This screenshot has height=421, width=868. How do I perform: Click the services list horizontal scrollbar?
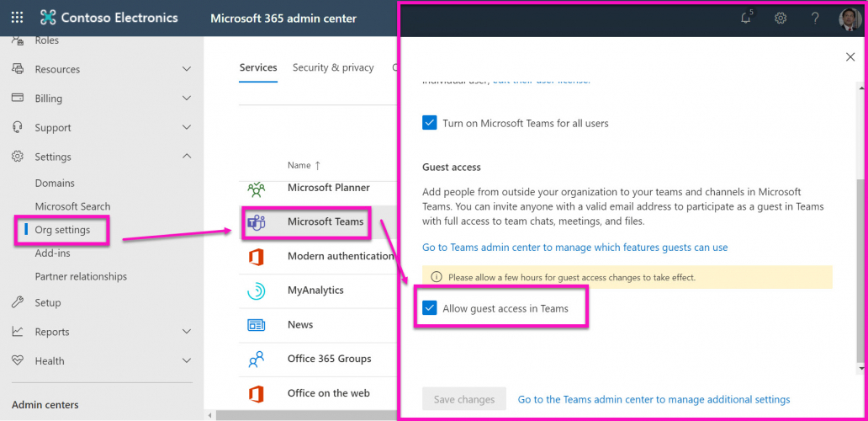(307, 415)
